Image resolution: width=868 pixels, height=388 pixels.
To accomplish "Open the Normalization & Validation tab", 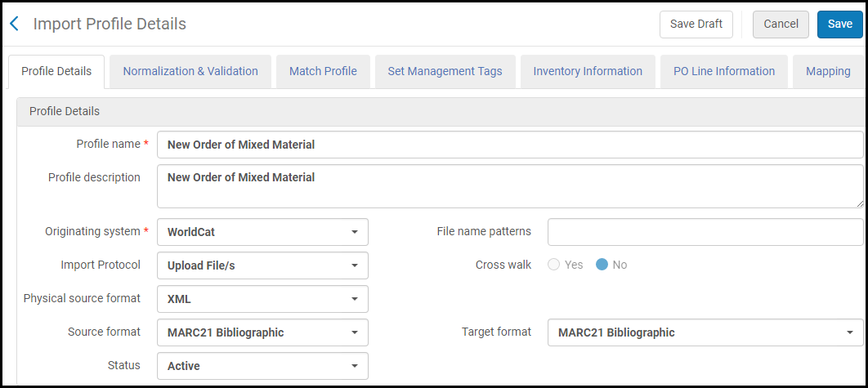I will tap(190, 71).
